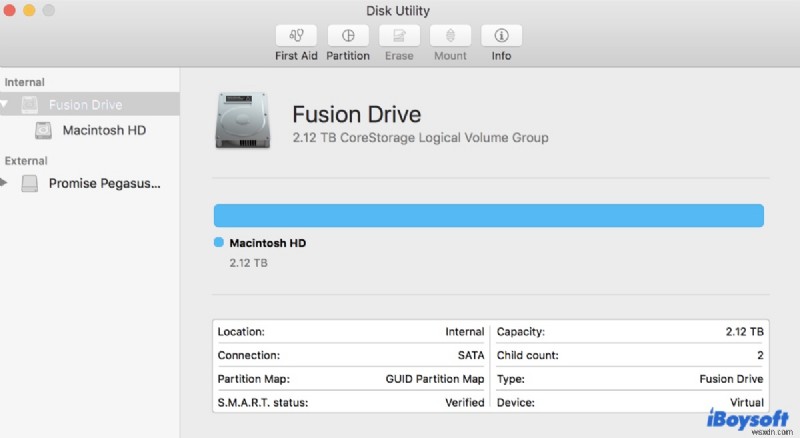This screenshot has height=438, width=800.
Task: Select Macintosh HD in the sidebar
Action: coord(104,130)
